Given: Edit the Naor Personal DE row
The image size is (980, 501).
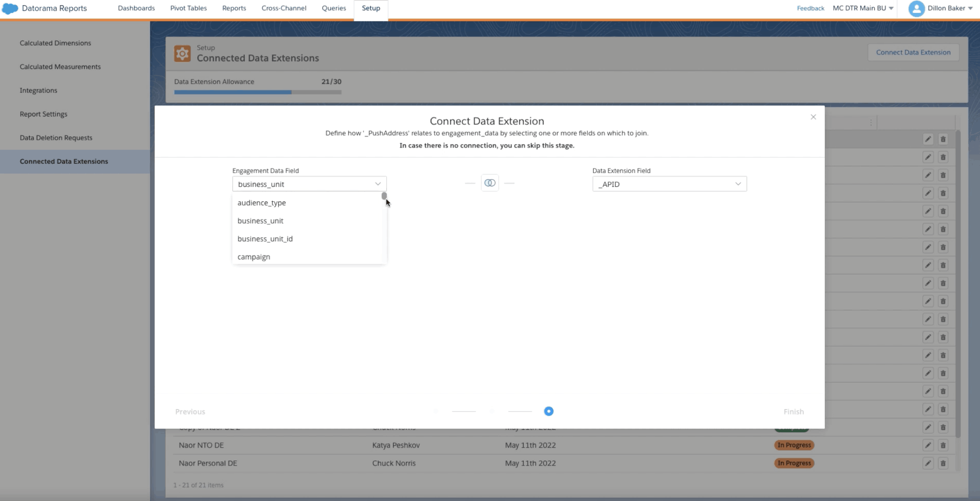Looking at the screenshot, I should point(928,463).
